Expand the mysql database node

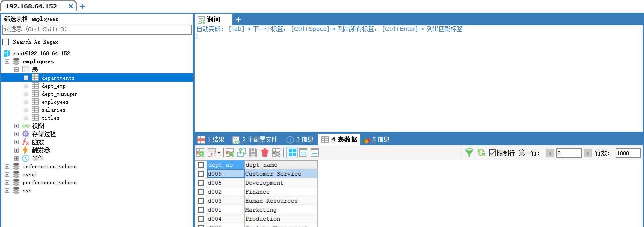tap(7, 174)
